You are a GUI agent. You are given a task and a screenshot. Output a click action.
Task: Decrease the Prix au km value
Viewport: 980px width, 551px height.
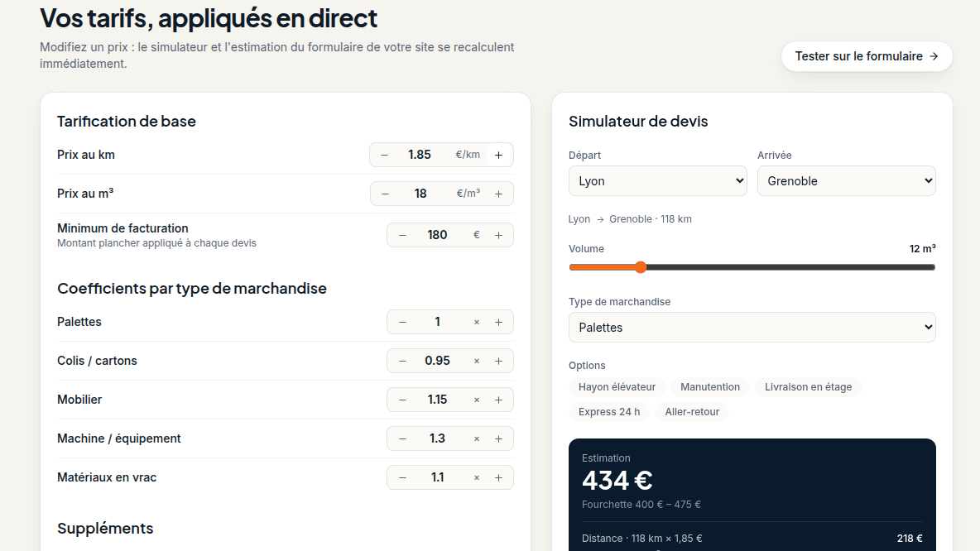(x=384, y=155)
